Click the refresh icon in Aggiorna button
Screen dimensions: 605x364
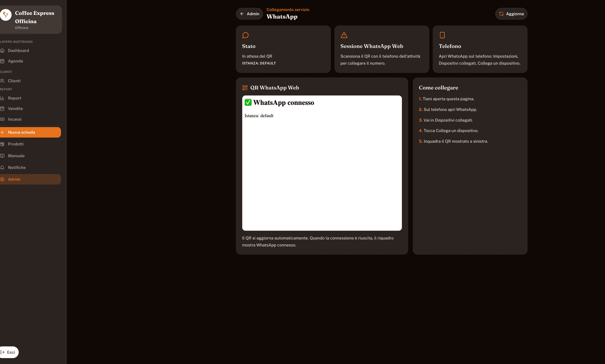click(501, 14)
